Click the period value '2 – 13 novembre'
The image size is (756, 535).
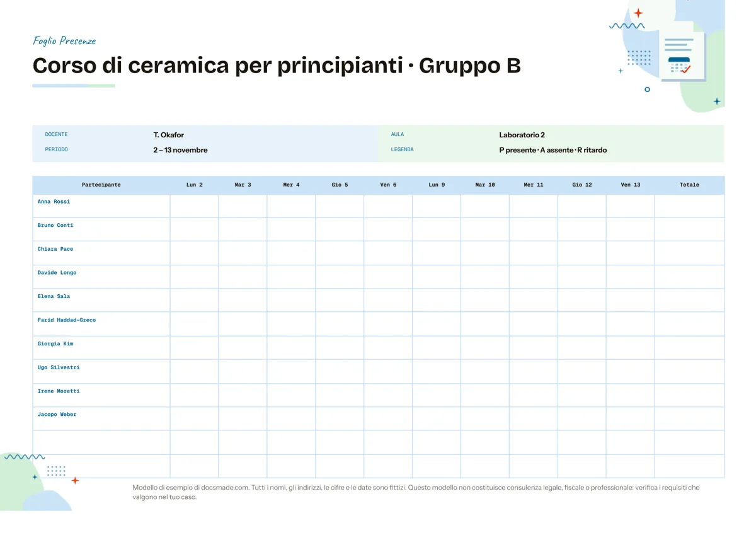pos(180,150)
